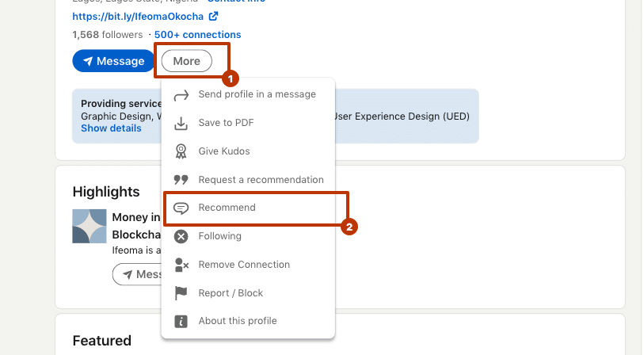Click Show details in services box
Image resolution: width=644 pixels, height=355 pixels.
click(x=111, y=128)
